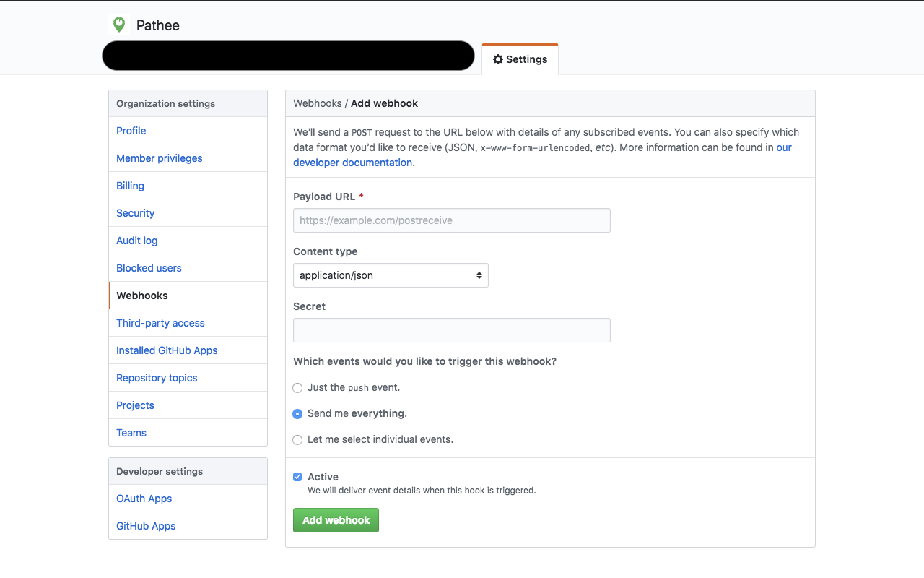Open 'our developer documentation' link
The width and height of the screenshot is (924, 578).
(352, 162)
